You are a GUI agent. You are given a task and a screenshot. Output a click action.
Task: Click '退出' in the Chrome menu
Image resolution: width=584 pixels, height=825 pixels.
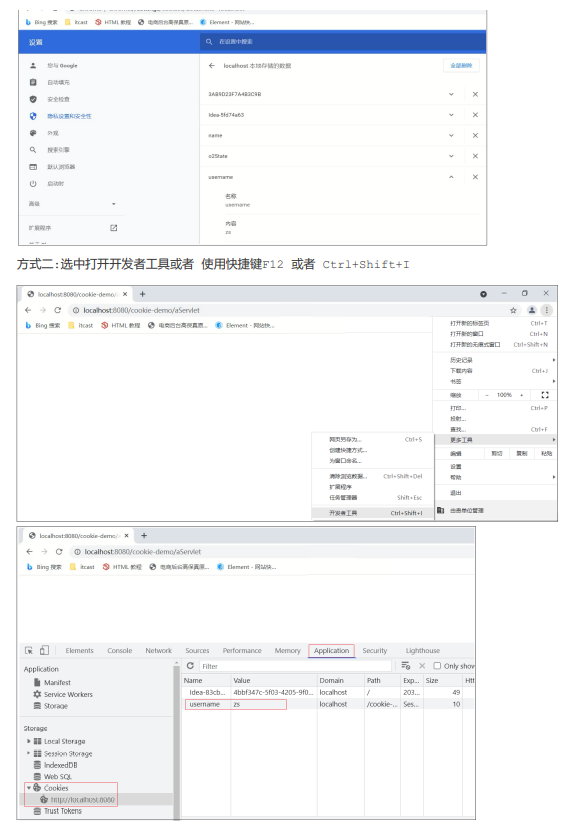(x=456, y=493)
